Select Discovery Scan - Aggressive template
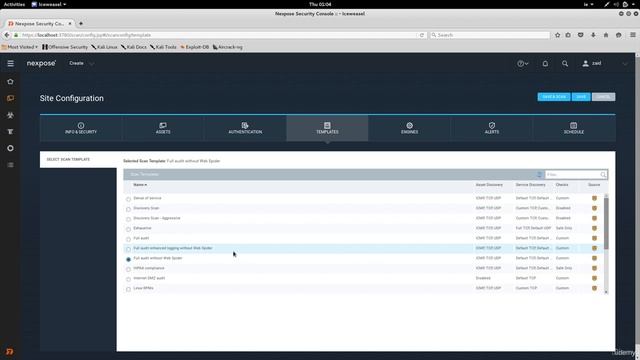This screenshot has height=360, width=640. tap(128, 219)
